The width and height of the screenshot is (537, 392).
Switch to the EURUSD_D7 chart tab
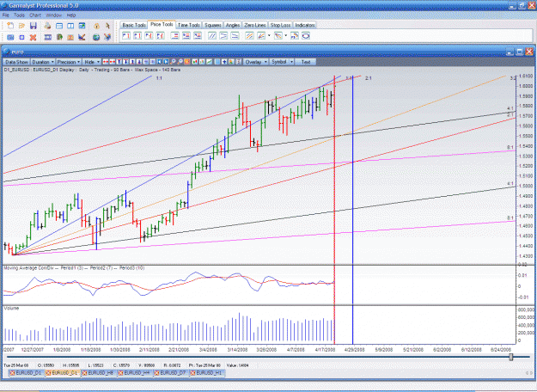pos(173,373)
